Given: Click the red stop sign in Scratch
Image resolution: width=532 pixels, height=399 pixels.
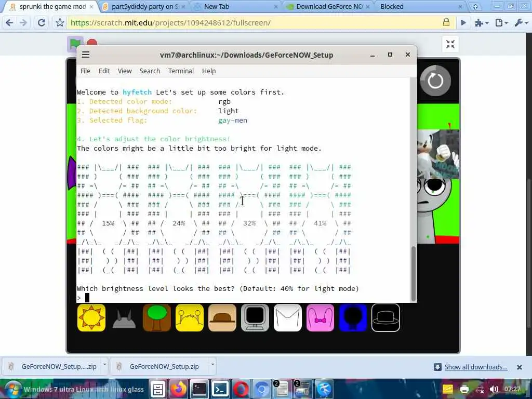Looking at the screenshot, I should tap(91, 43).
